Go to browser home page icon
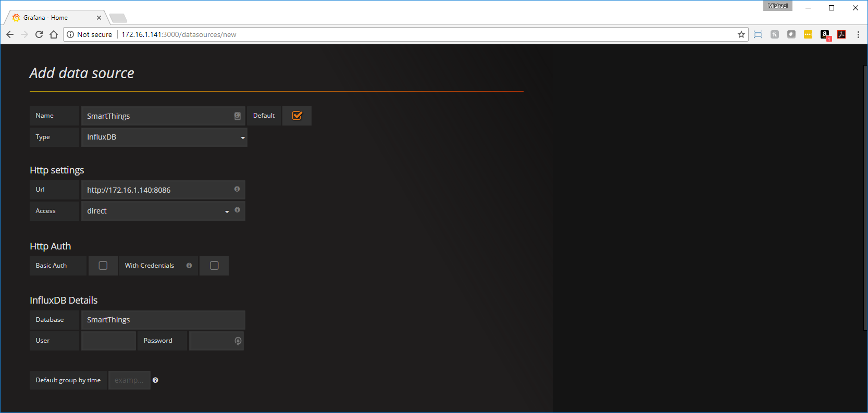 (x=54, y=34)
